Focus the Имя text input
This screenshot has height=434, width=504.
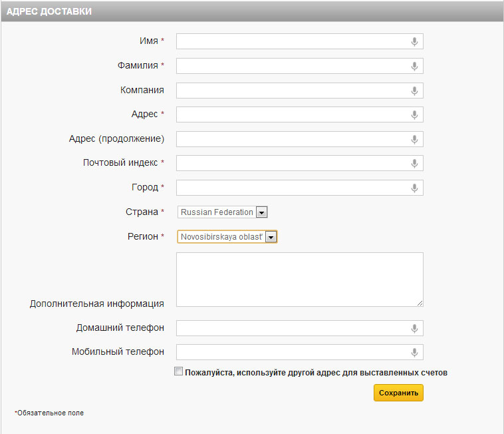(293, 42)
